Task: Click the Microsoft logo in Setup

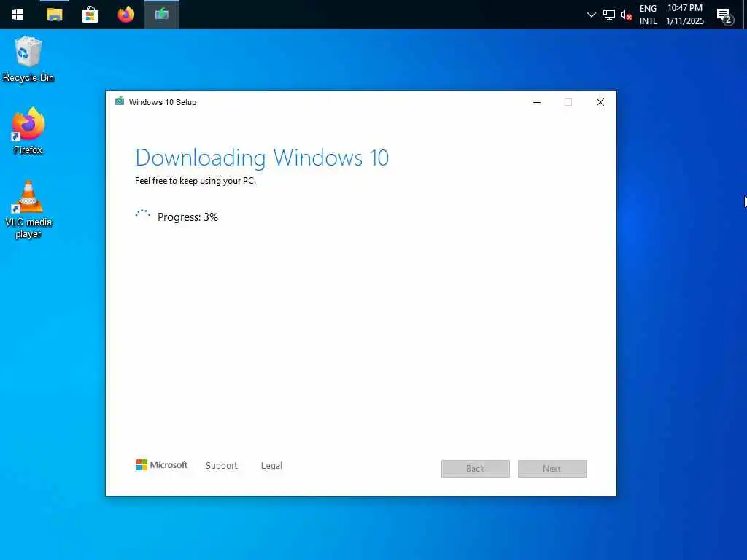Action: click(x=161, y=464)
